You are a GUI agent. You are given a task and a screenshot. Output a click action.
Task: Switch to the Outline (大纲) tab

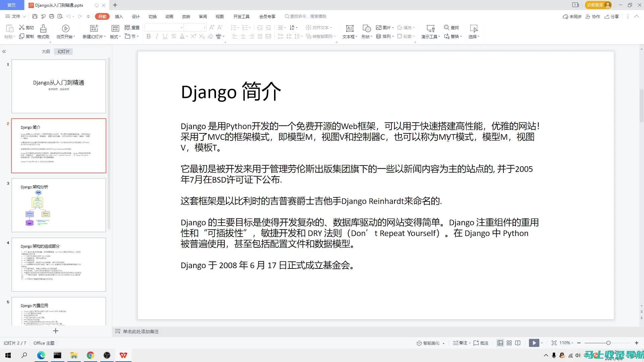(46, 51)
